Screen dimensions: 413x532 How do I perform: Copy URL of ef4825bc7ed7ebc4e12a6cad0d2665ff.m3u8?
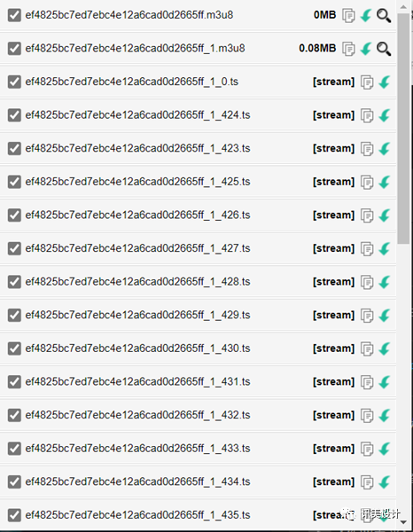tap(348, 16)
